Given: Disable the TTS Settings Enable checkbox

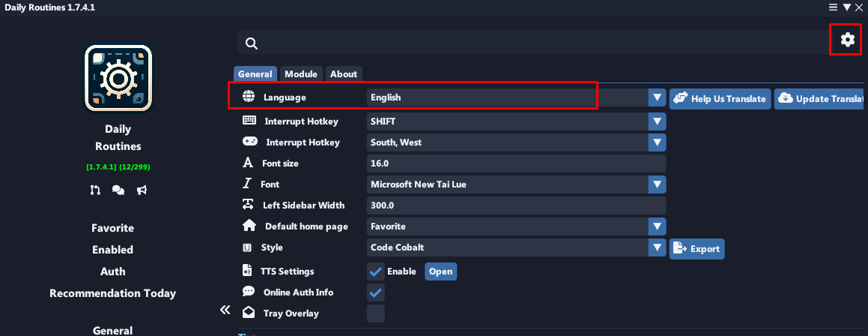Looking at the screenshot, I should [x=376, y=271].
